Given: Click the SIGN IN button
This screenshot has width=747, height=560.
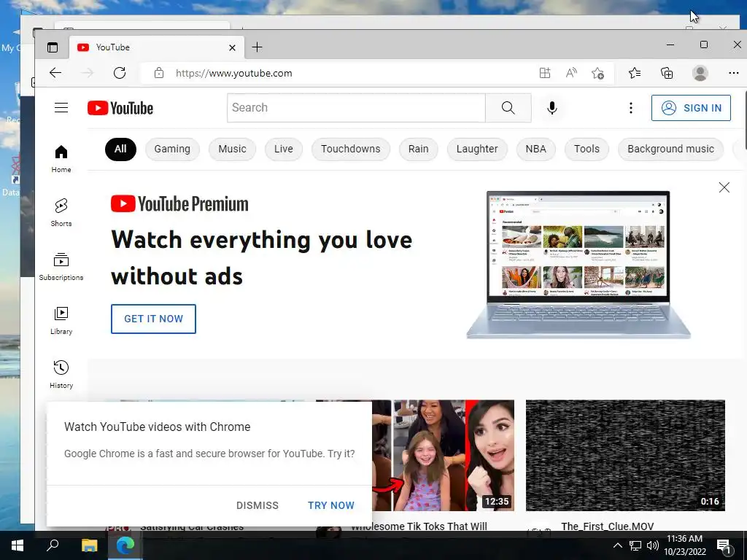Looking at the screenshot, I should (x=691, y=108).
